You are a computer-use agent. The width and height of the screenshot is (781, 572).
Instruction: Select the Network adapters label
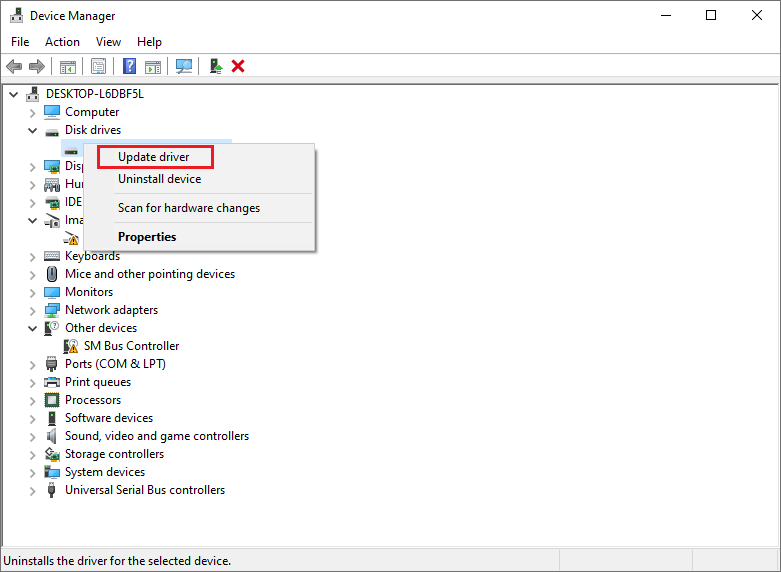[112, 310]
